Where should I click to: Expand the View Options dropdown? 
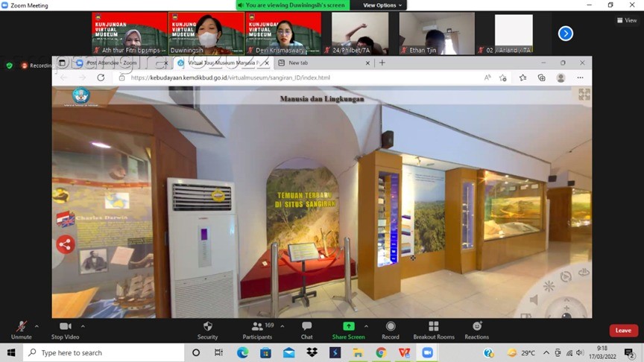pos(382,5)
